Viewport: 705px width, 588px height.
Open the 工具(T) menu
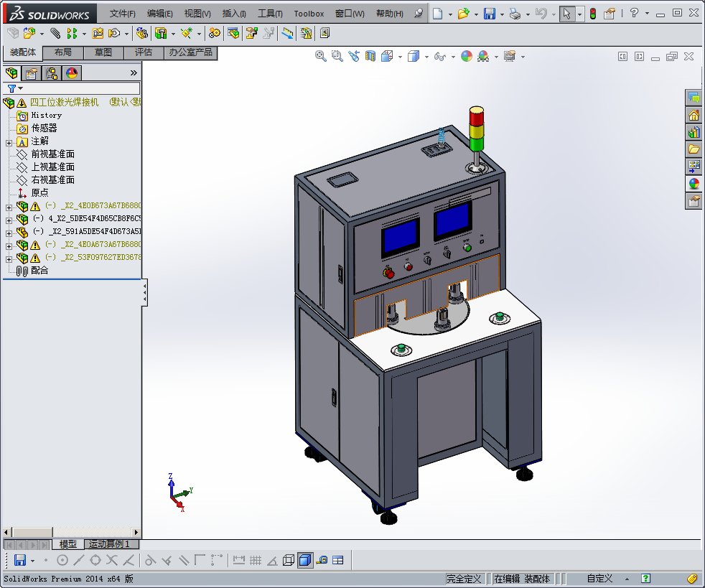pyautogui.click(x=270, y=14)
